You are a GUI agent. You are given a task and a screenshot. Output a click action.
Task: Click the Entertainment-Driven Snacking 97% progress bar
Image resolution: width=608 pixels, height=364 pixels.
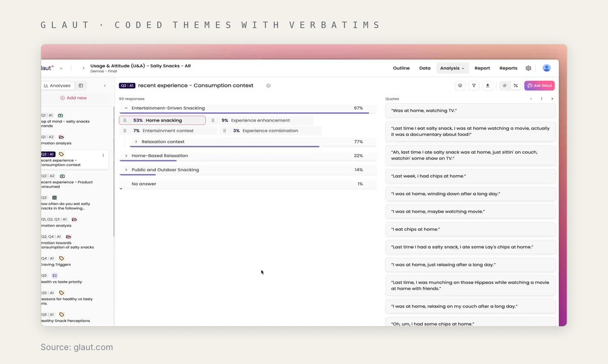tap(244, 113)
